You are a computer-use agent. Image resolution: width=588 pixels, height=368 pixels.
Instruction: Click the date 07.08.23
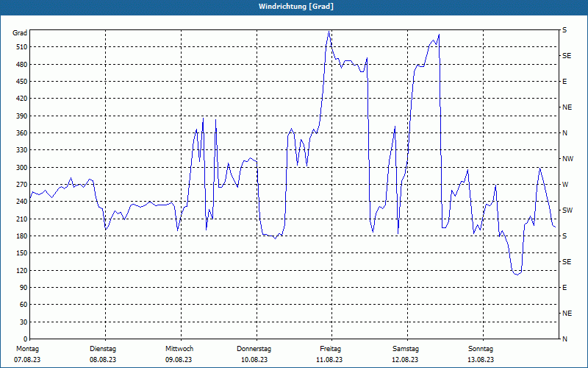tap(27, 360)
